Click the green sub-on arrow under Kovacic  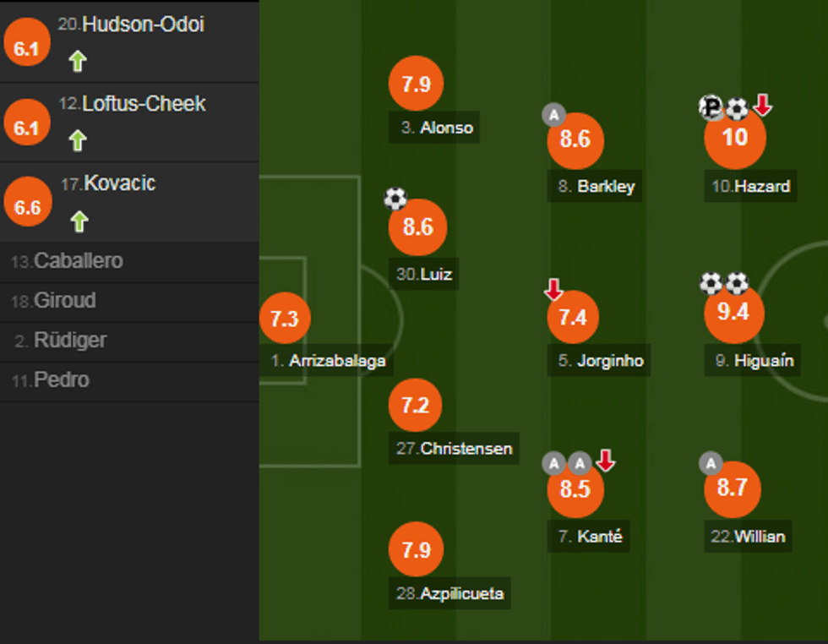click(79, 221)
